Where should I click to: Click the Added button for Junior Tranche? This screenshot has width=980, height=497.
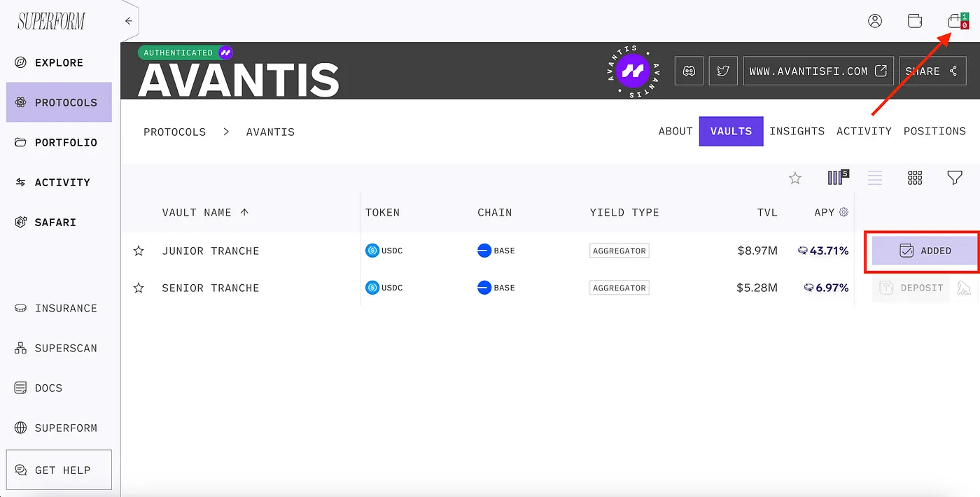(925, 251)
